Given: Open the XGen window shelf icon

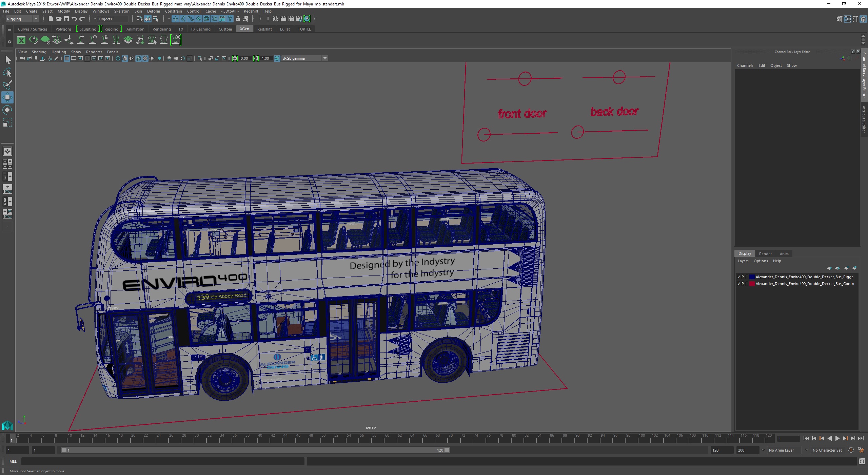Looking at the screenshot, I should [x=21, y=40].
